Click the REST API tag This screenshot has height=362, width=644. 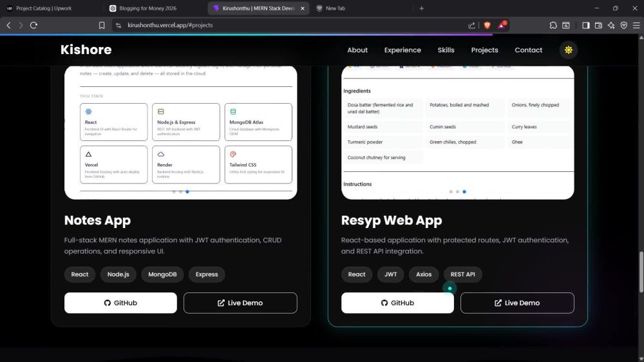pos(462,274)
